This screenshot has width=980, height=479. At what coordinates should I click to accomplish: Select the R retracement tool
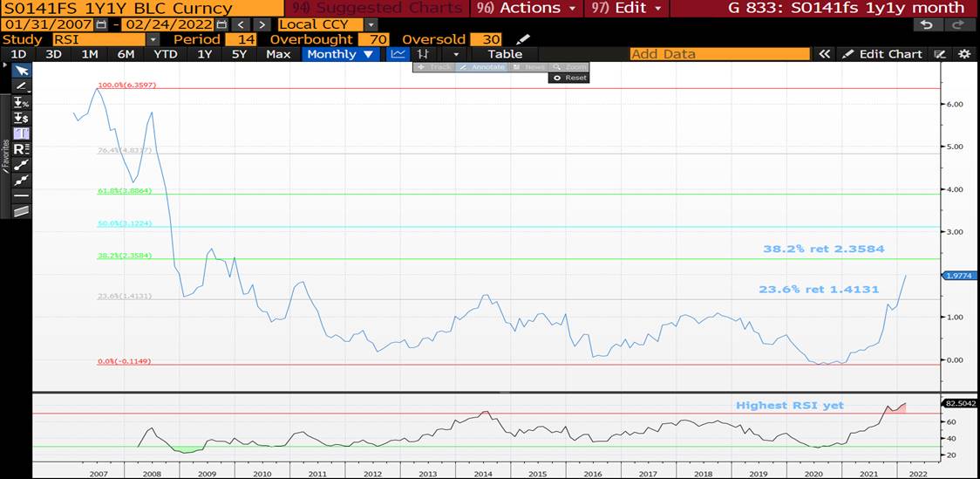coord(22,149)
